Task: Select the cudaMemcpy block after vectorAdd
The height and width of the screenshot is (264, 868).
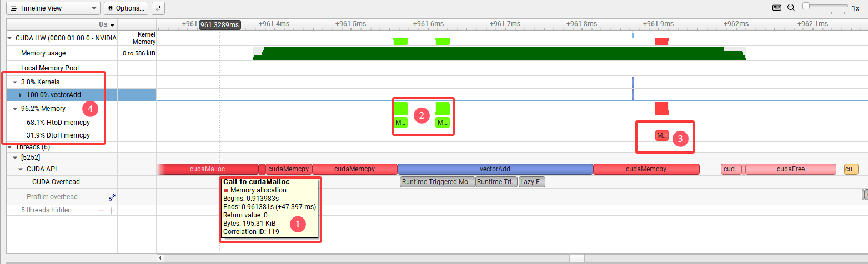Action: tap(646, 169)
